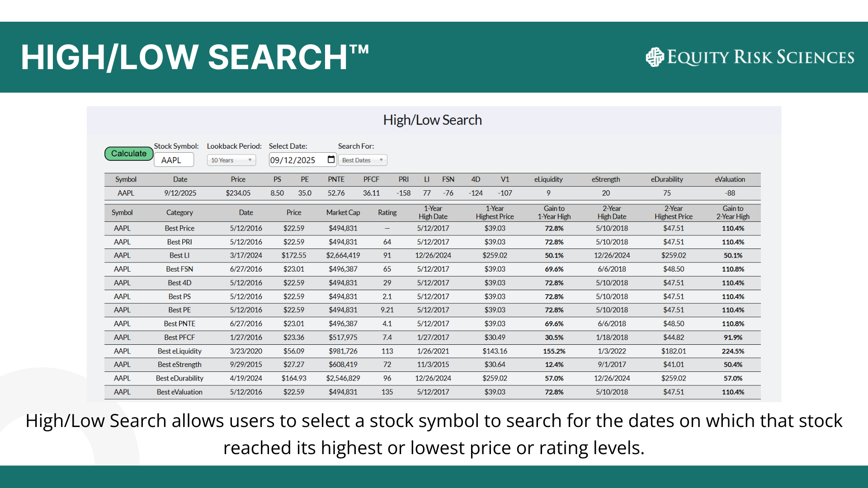Click the Select Date field showing 09/12/2025
Image resolution: width=868 pixels, height=488 pixels.
[302, 160]
